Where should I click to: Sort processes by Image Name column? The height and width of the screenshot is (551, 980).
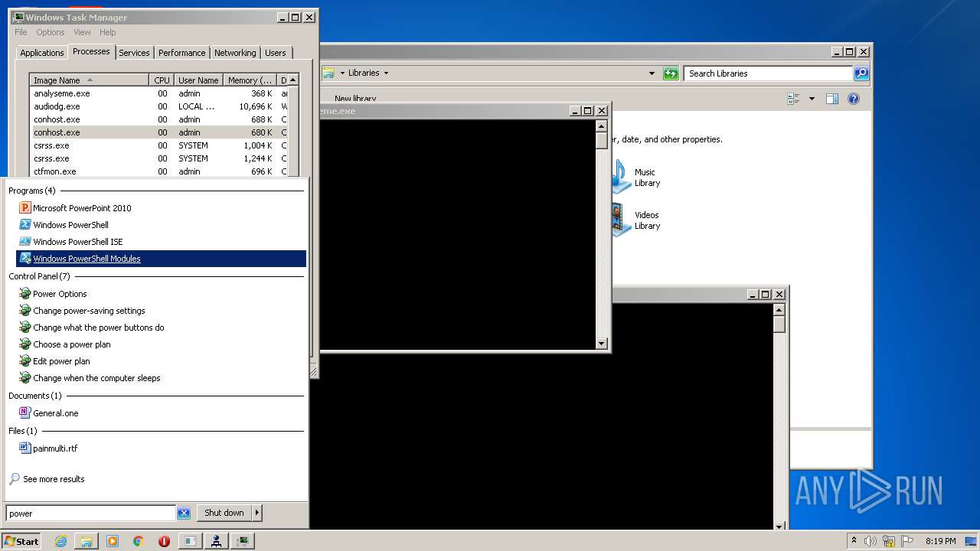pos(89,80)
